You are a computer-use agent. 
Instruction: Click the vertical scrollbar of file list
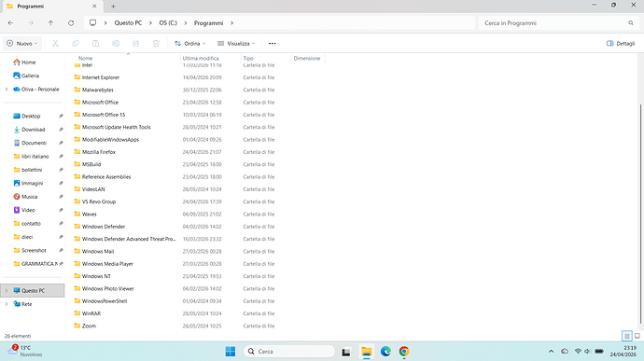640,214
